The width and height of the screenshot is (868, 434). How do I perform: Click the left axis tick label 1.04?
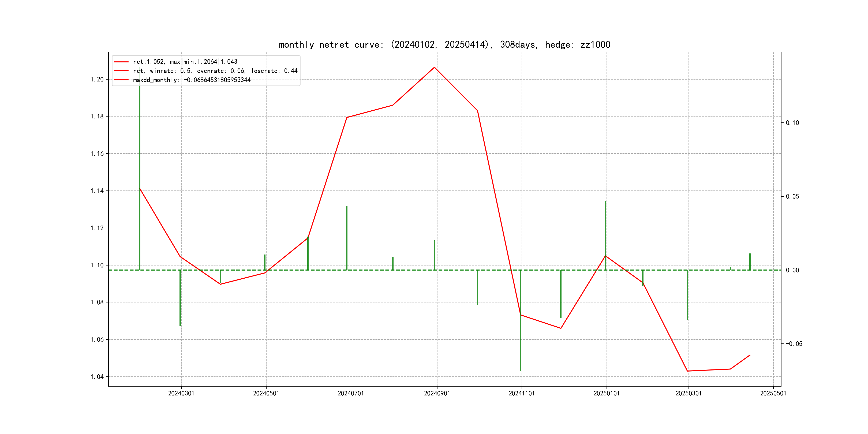[97, 377]
